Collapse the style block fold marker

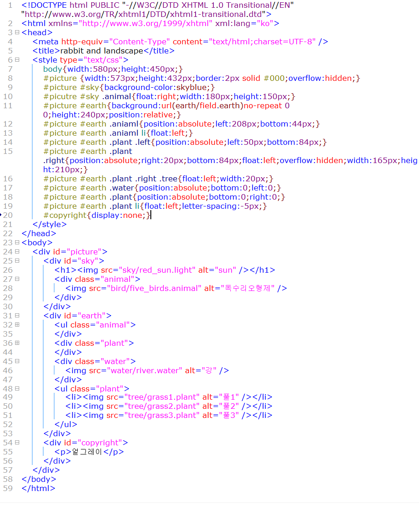point(17,60)
